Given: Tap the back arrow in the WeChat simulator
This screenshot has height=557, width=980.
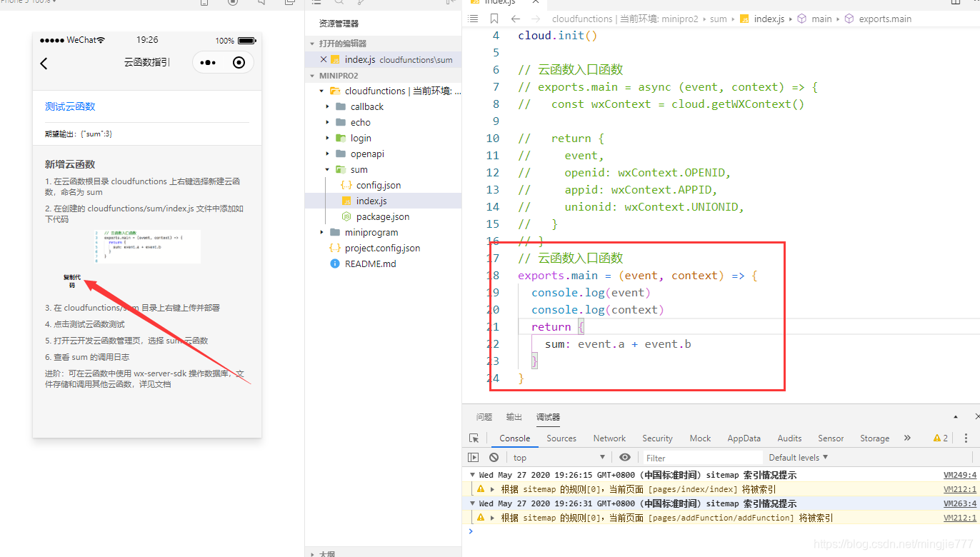Looking at the screenshot, I should (x=44, y=64).
